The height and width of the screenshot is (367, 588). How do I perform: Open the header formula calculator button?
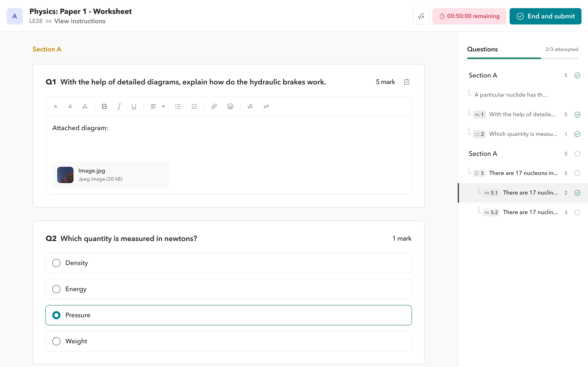421,16
